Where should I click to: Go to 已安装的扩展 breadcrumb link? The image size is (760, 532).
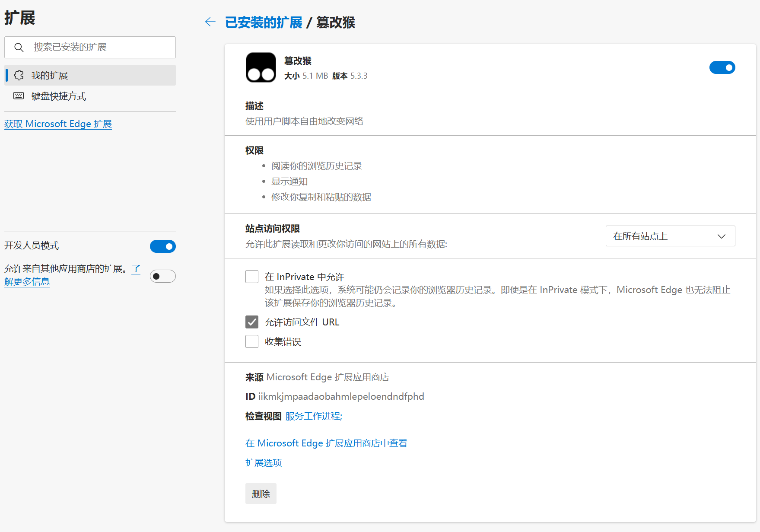pyautogui.click(x=264, y=22)
